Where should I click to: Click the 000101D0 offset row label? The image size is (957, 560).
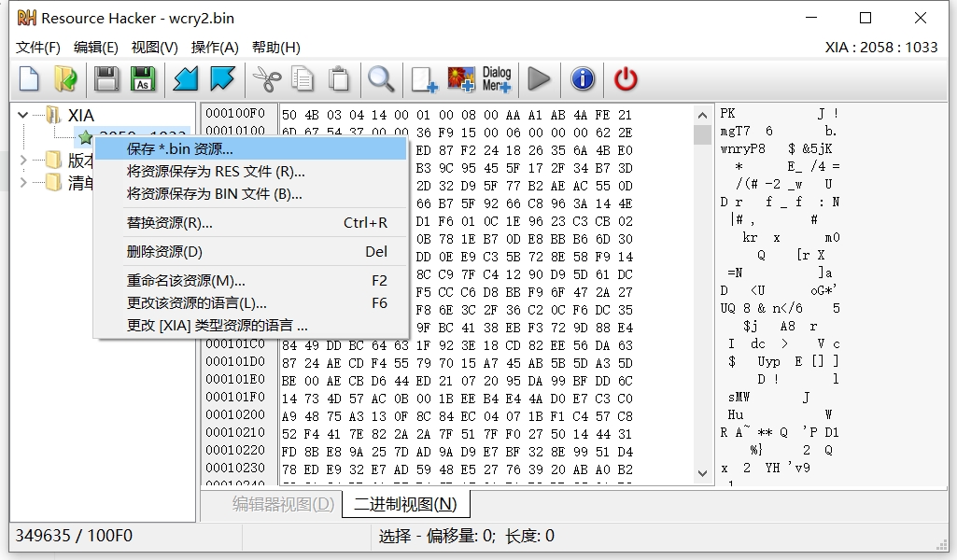[x=235, y=361]
